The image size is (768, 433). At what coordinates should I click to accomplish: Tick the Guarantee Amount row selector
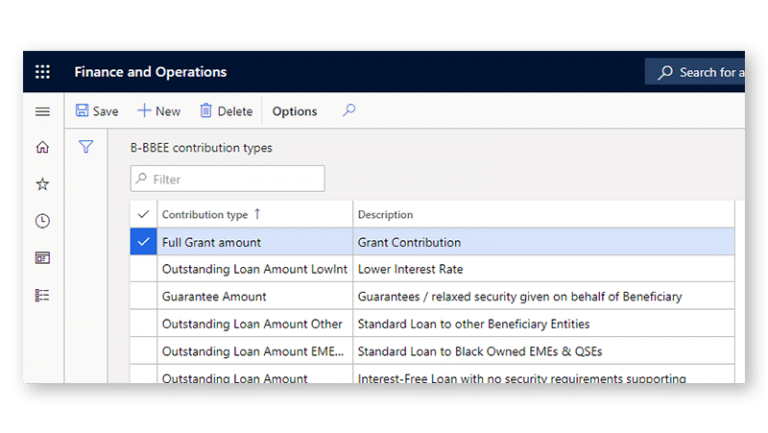[x=143, y=297]
